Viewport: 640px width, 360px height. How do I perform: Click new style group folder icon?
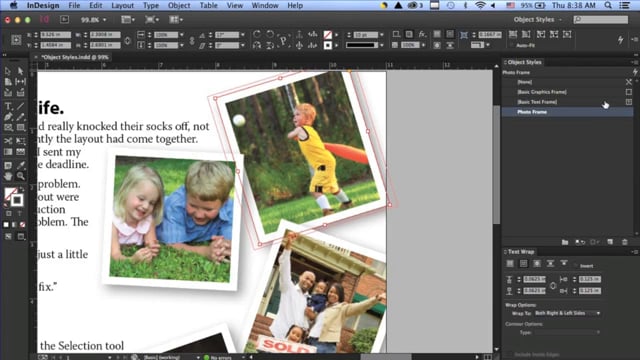[565, 242]
